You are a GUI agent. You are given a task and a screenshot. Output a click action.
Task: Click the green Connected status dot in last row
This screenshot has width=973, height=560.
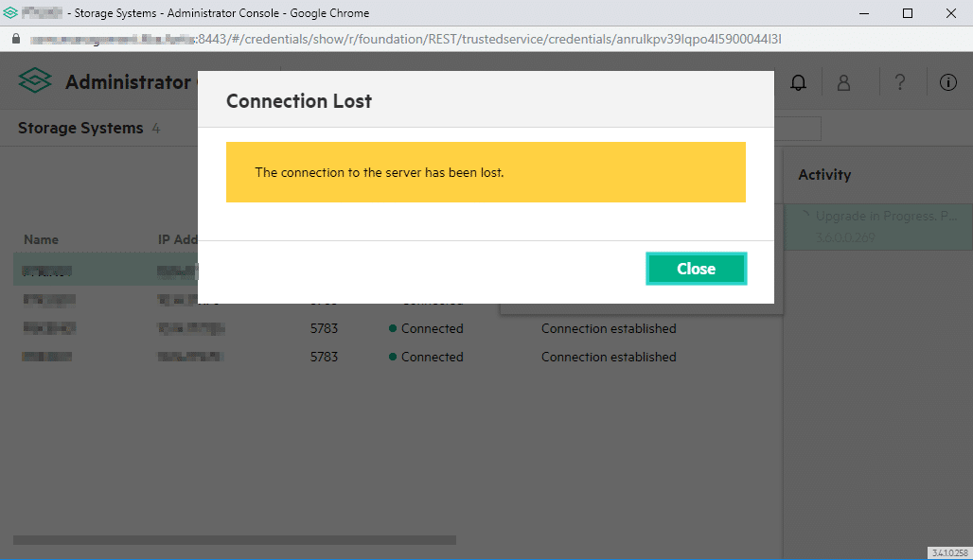(392, 357)
